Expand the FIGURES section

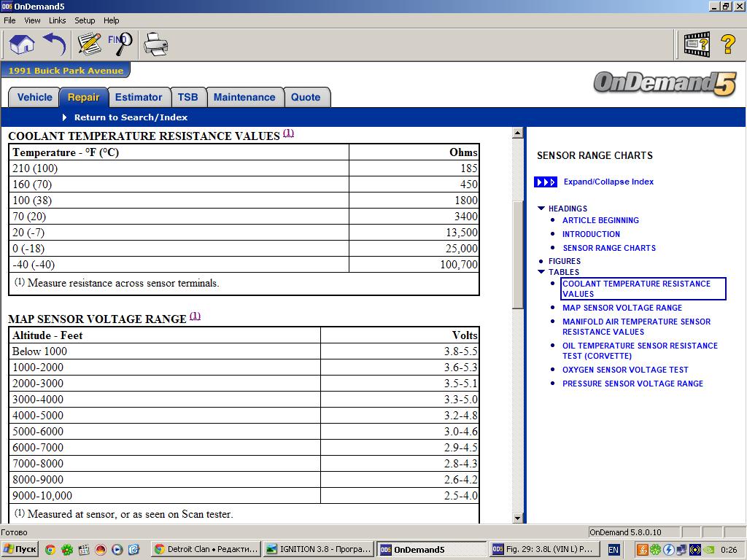point(564,261)
